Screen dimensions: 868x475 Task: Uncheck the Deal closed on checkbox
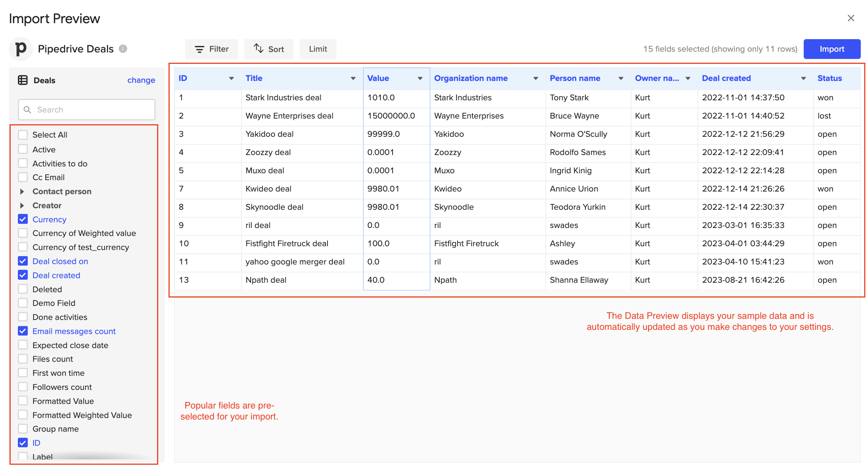point(23,261)
